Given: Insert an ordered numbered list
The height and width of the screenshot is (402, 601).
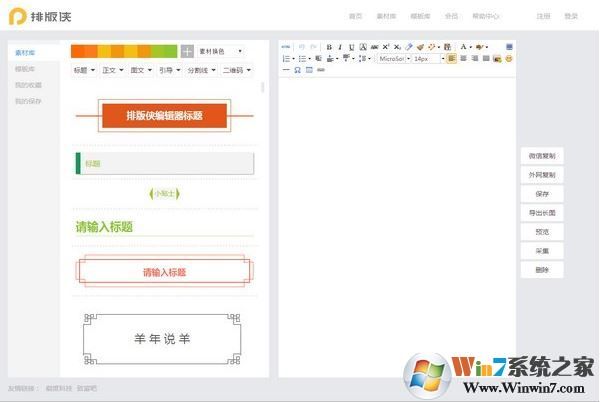Looking at the screenshot, I should [x=286, y=59].
